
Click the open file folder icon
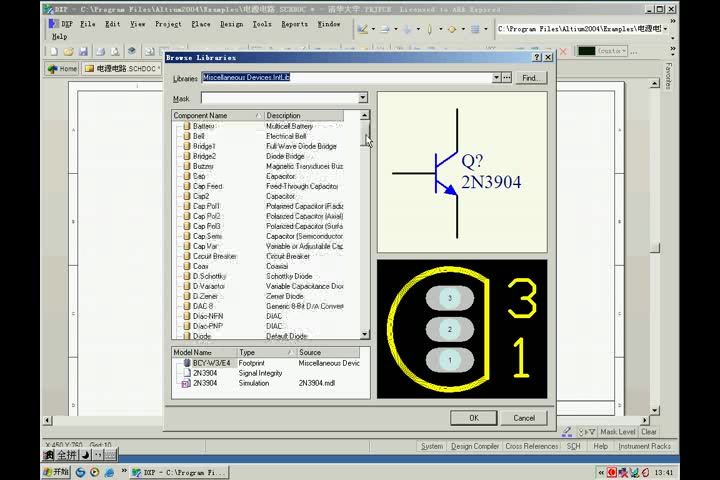68,51
